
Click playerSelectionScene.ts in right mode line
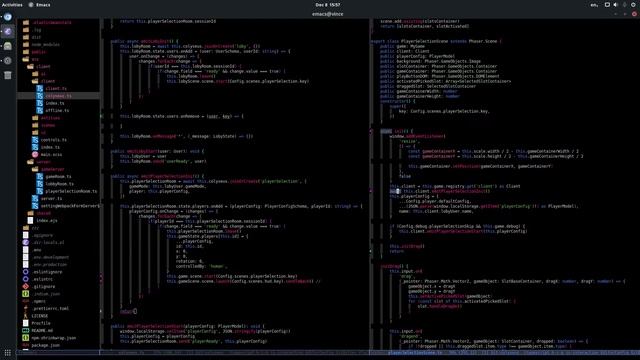pyautogui.click(x=415, y=352)
